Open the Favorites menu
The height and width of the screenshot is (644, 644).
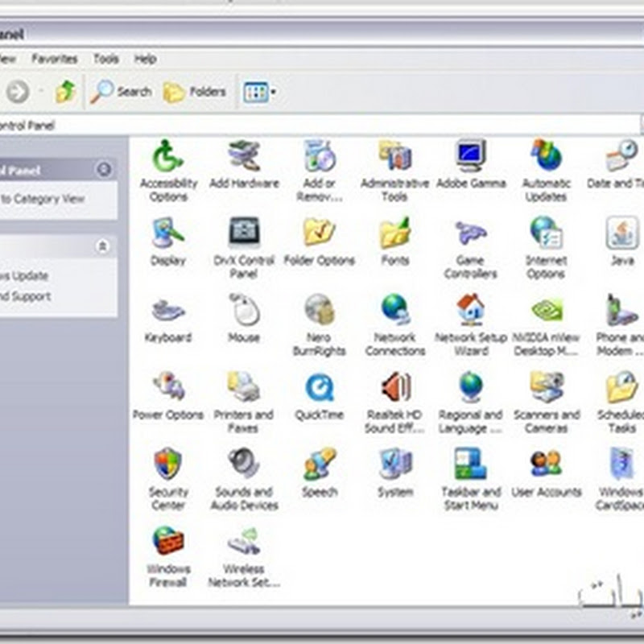coord(55,59)
